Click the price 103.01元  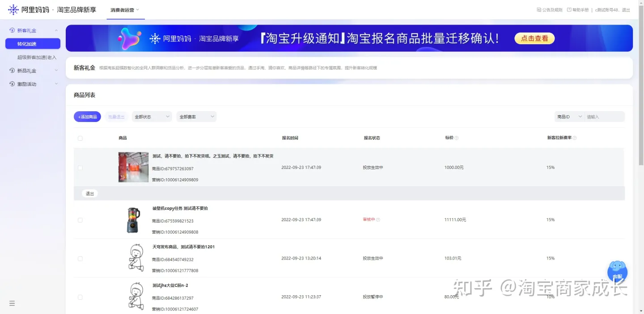453,258
